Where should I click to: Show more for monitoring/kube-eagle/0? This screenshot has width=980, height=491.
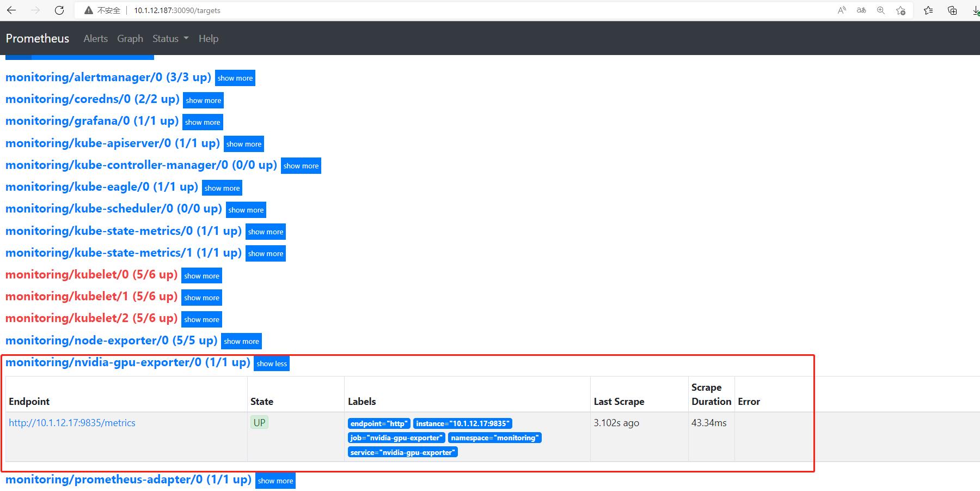coord(222,188)
